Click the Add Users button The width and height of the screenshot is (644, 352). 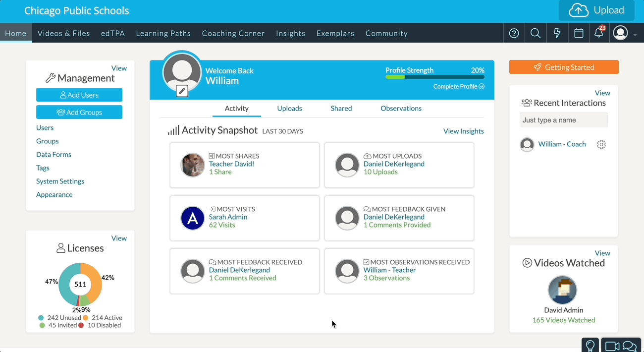click(79, 95)
